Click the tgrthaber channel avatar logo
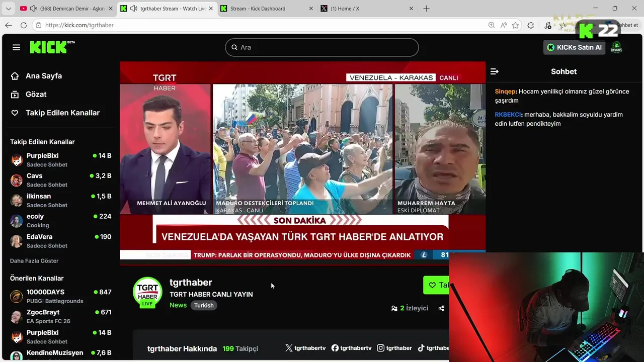Image resolution: width=644 pixels, height=362 pixels. [147, 292]
